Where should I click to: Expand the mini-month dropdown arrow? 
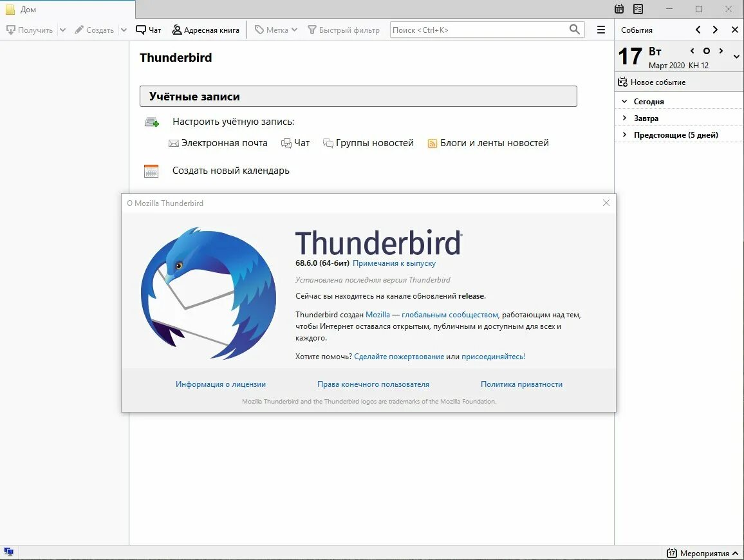pyautogui.click(x=736, y=57)
